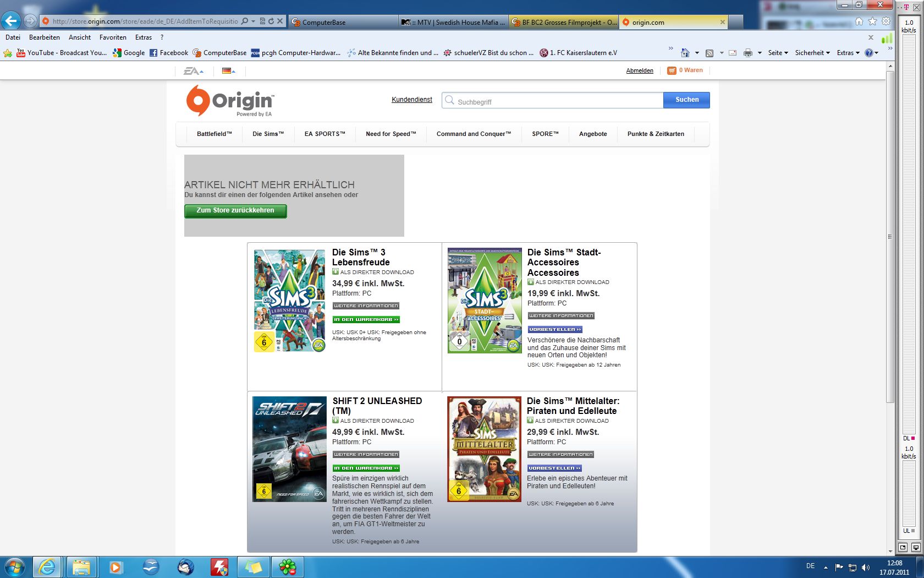924x578 pixels.
Task: Show hidden tray icons arrow
Action: 826,567
